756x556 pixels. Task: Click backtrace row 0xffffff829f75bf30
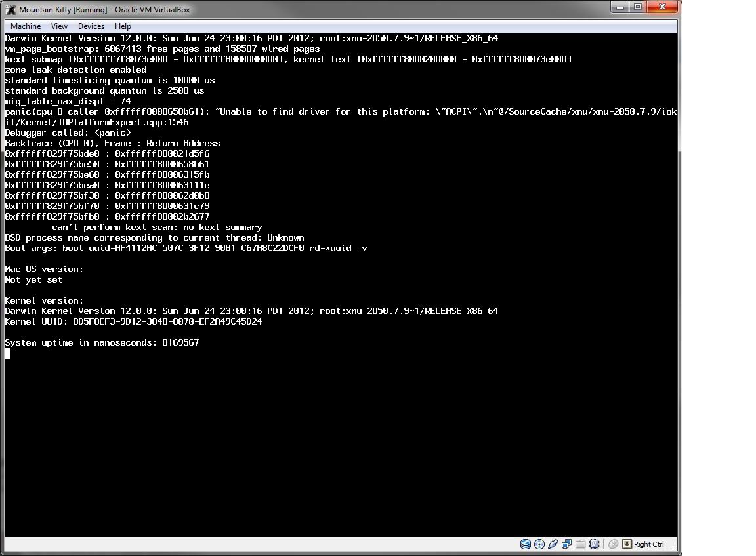pyautogui.click(x=107, y=195)
